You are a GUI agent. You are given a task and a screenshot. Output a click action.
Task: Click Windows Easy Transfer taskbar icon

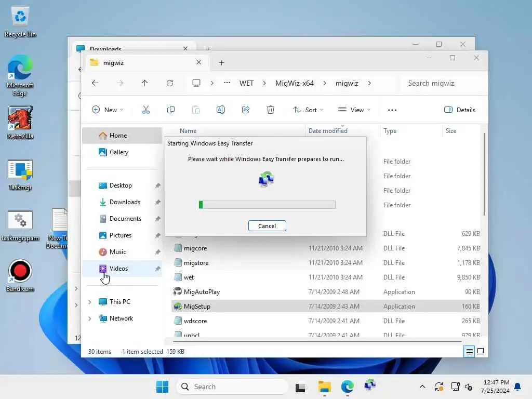(370, 386)
